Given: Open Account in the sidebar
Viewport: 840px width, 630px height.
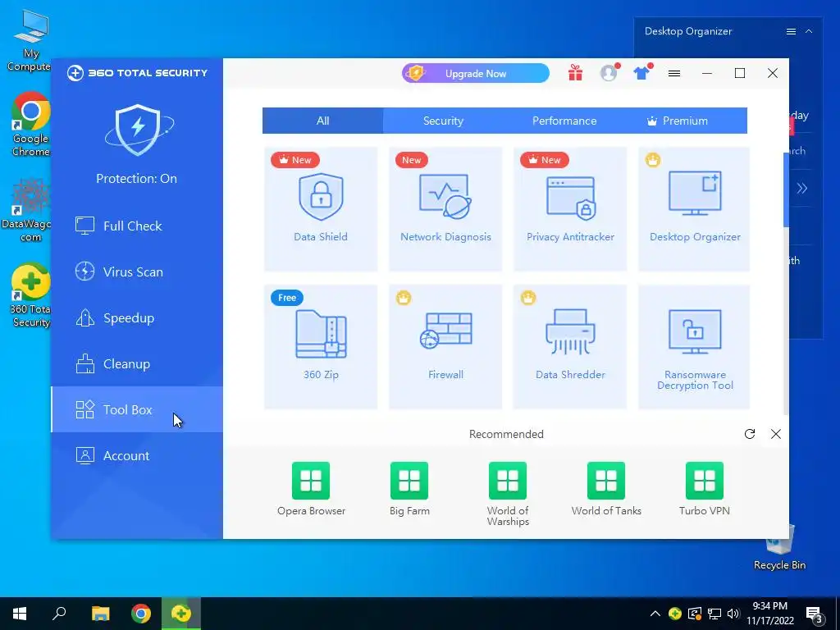Looking at the screenshot, I should [137, 456].
